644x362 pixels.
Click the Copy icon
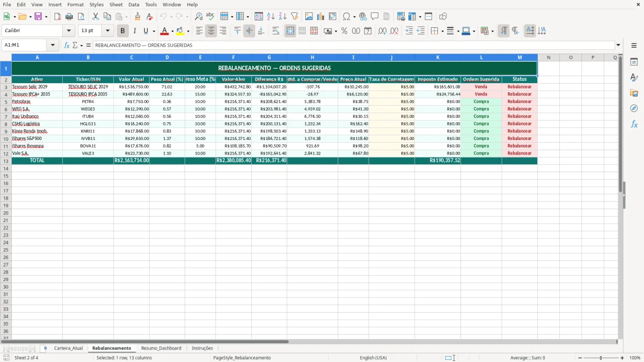click(107, 17)
